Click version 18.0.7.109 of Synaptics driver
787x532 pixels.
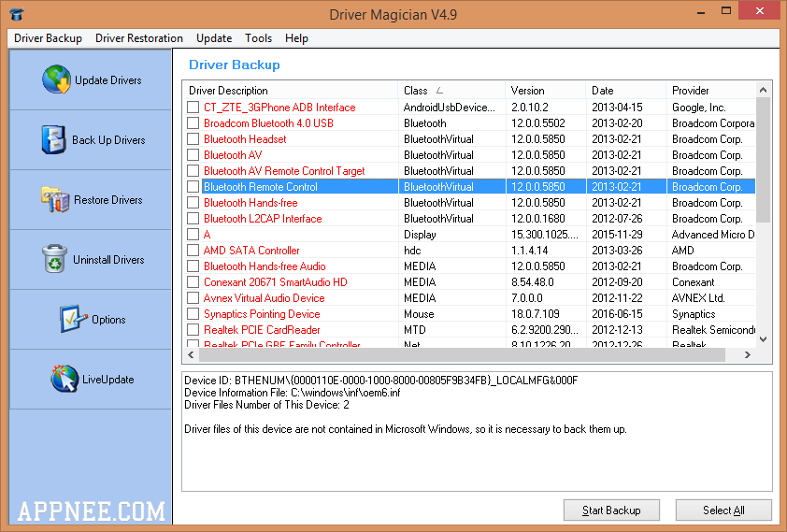coord(536,314)
